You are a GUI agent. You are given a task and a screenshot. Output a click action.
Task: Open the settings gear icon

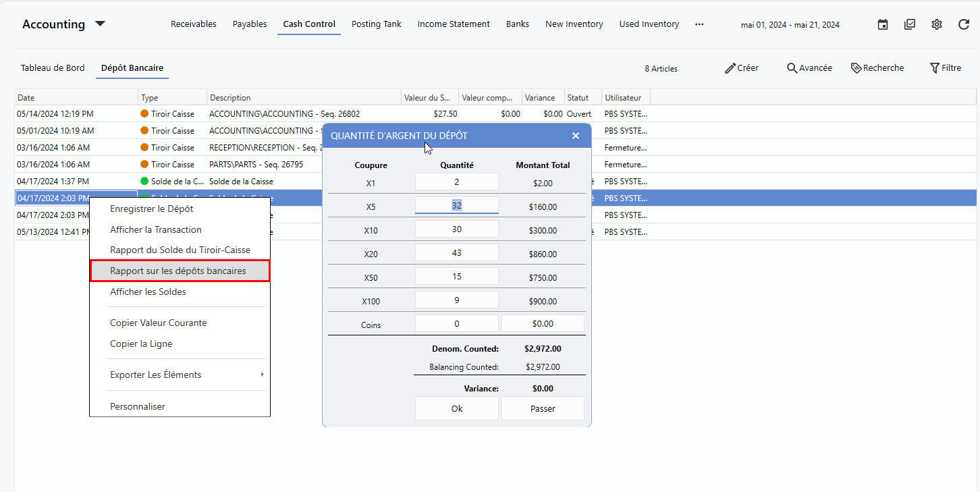coord(937,24)
